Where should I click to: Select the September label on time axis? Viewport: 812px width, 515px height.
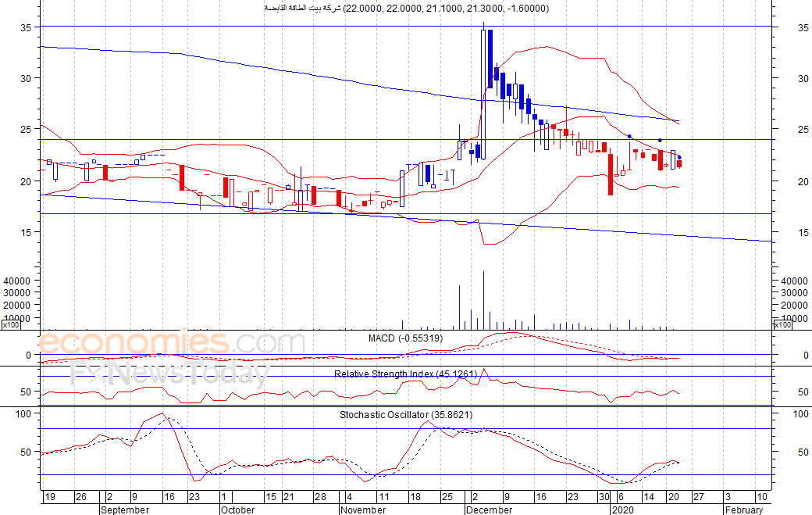(x=126, y=510)
